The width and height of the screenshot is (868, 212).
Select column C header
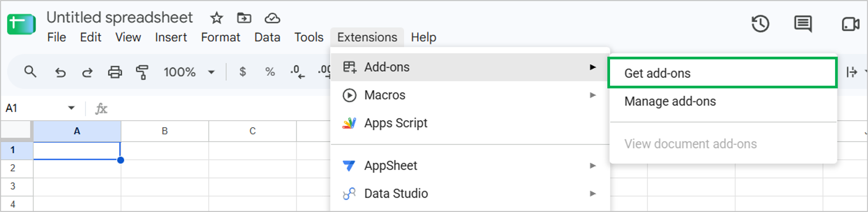tap(253, 131)
